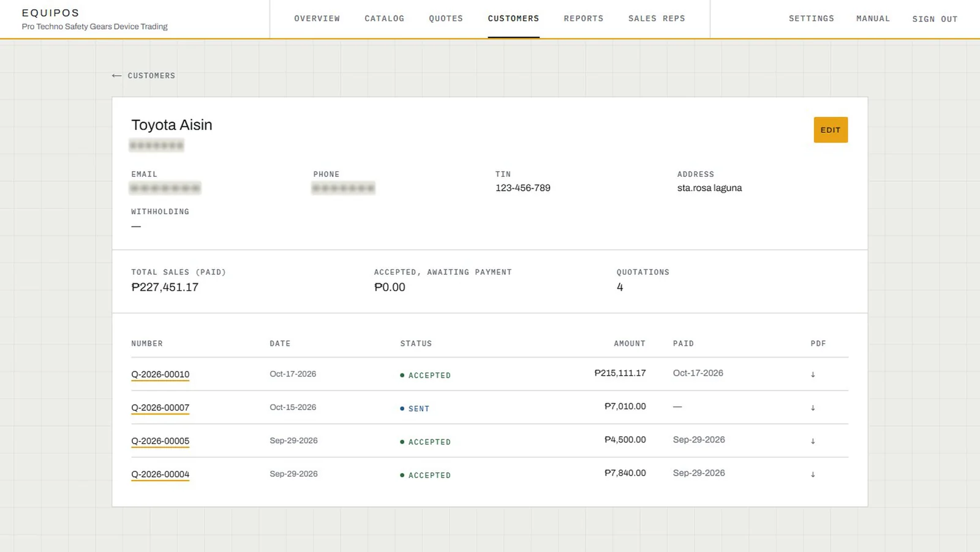Viewport: 980px width, 552px height.
Task: Open the Manual link
Action: (x=873, y=18)
